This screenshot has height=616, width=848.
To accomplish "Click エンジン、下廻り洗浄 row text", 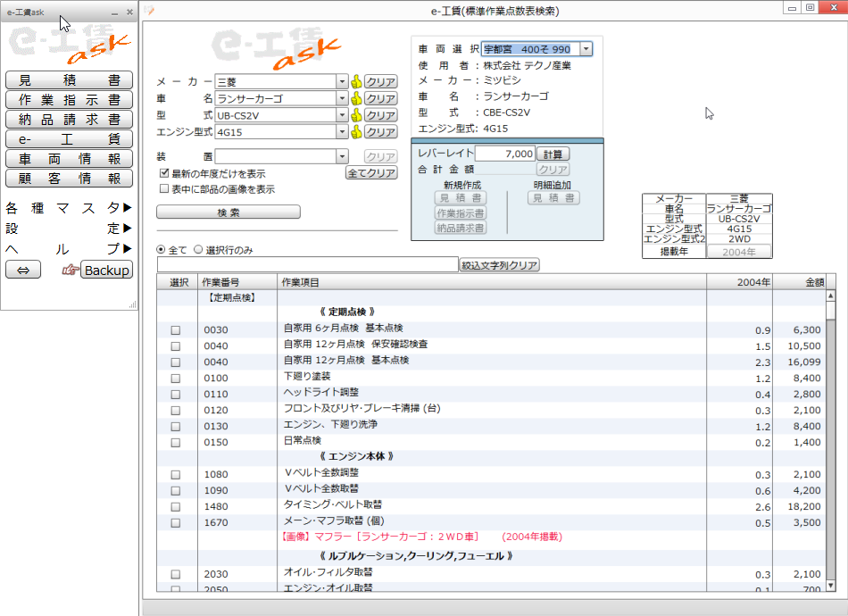I will (330, 425).
